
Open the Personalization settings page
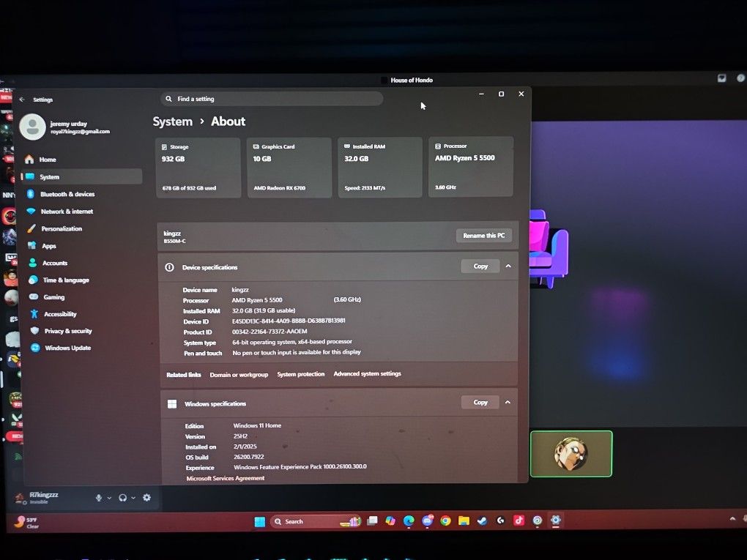coord(61,228)
